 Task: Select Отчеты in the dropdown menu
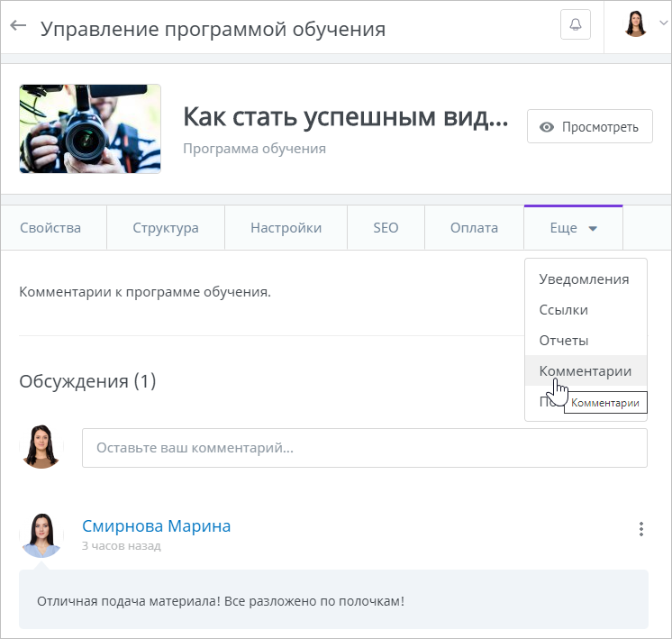coord(586,341)
